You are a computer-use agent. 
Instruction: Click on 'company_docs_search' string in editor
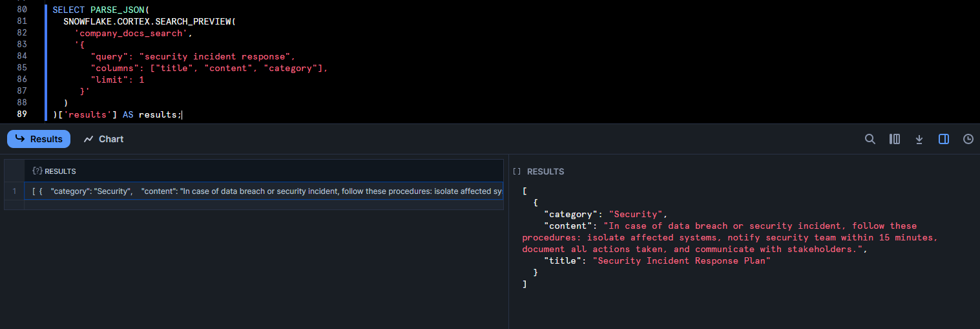(x=133, y=33)
